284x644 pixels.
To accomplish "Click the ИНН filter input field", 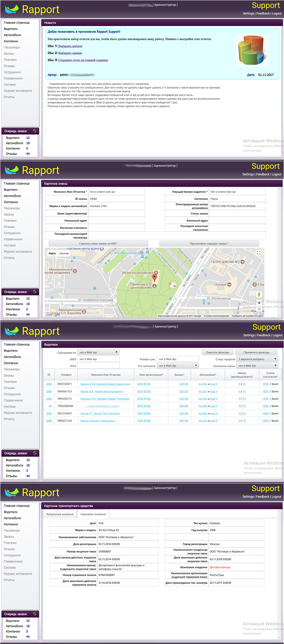I will (98, 366).
